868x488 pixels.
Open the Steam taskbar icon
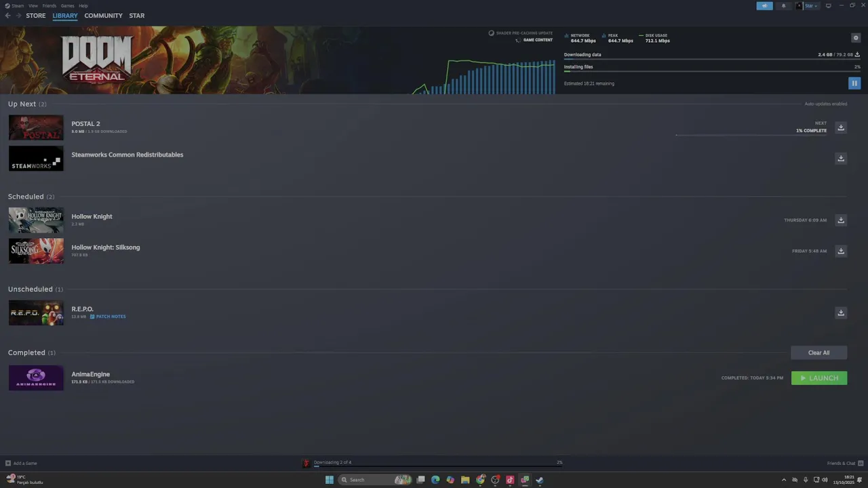[540, 480]
